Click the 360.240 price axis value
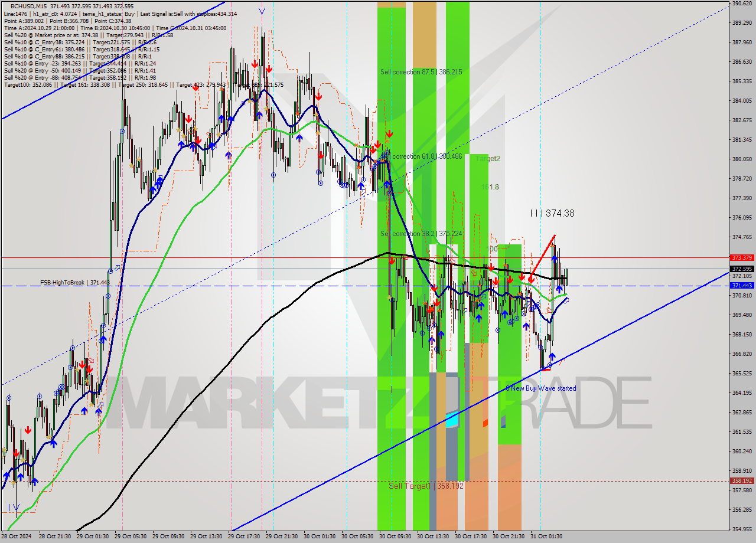 (x=742, y=451)
